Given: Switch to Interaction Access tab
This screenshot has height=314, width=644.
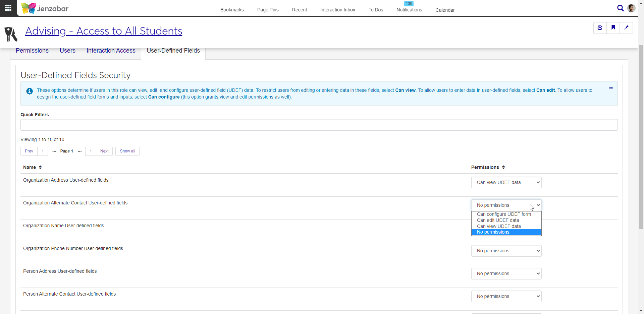Looking at the screenshot, I should click(111, 51).
